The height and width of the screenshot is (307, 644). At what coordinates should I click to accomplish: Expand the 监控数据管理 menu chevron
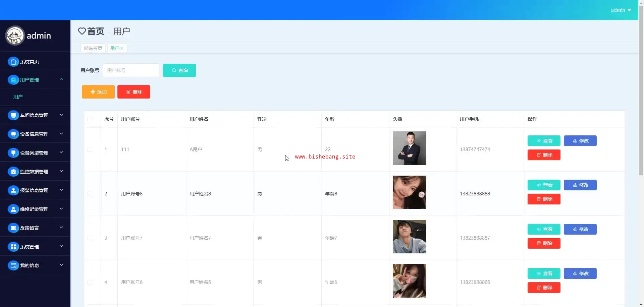coord(61,171)
